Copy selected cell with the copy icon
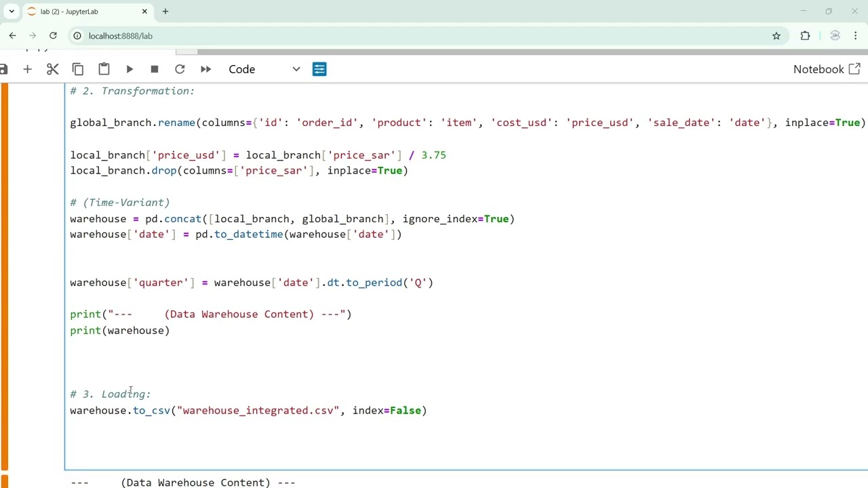The width and height of the screenshot is (868, 488). click(x=78, y=69)
